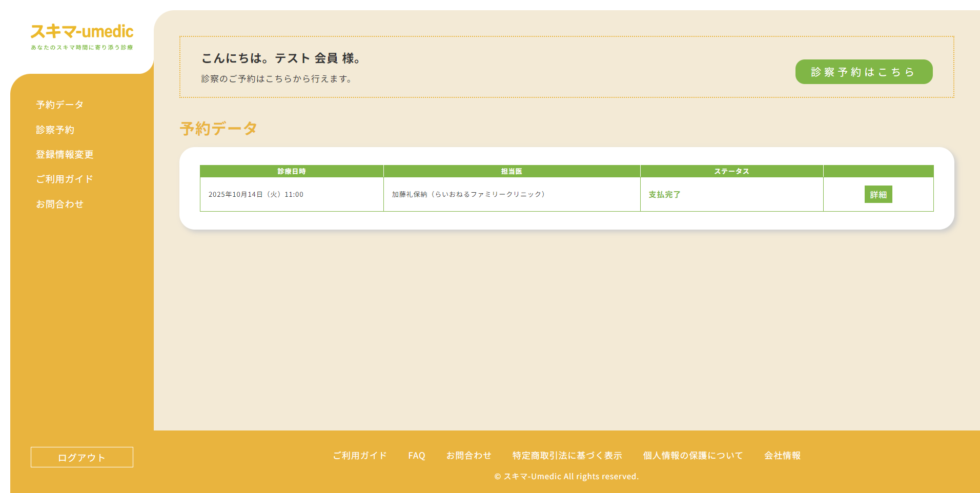980x493 pixels.
Task: Click the 診療日時 column header
Action: pos(292,171)
